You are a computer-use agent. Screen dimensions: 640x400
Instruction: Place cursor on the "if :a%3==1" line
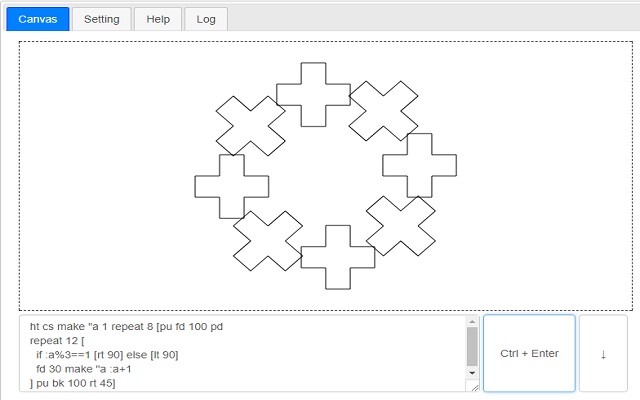(107, 355)
